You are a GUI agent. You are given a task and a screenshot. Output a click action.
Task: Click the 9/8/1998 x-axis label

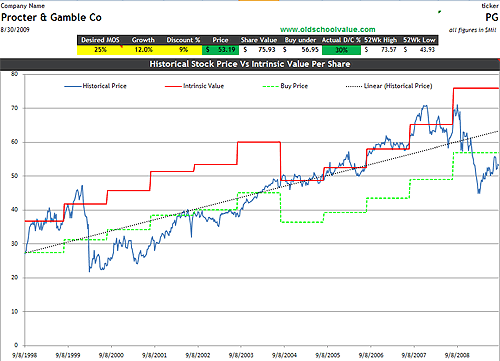[25, 355]
